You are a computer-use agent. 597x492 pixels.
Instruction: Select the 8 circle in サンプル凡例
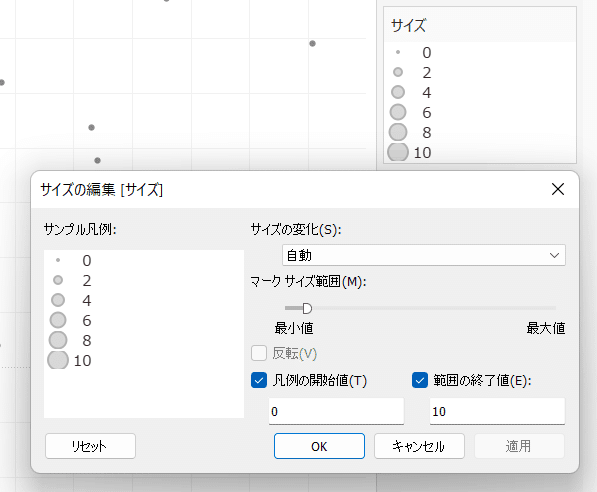coord(58,340)
